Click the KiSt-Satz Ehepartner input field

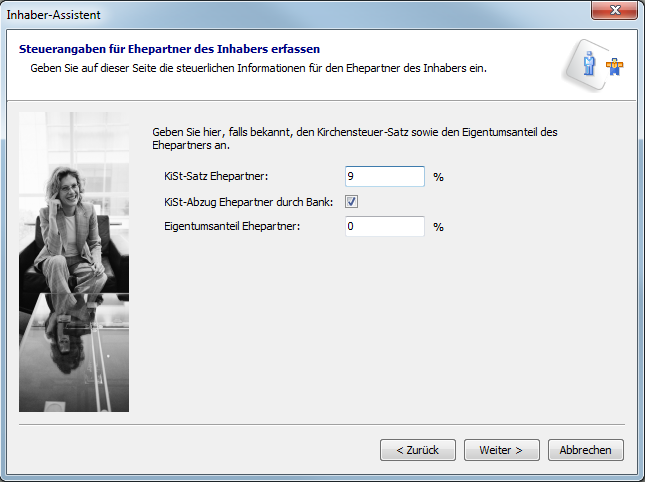point(385,176)
